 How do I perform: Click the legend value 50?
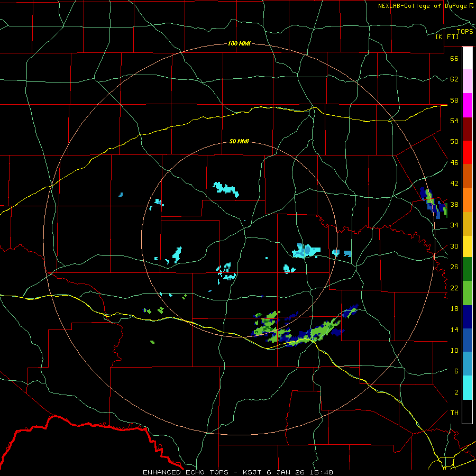tap(454, 141)
